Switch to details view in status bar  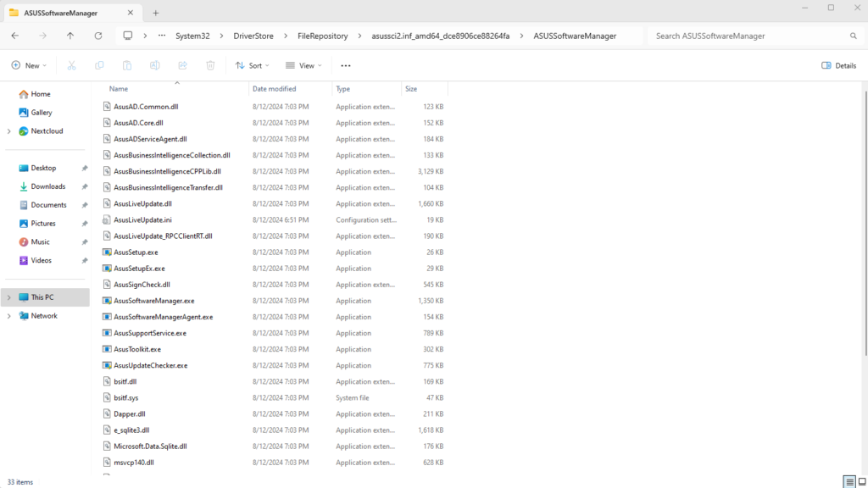point(849,481)
